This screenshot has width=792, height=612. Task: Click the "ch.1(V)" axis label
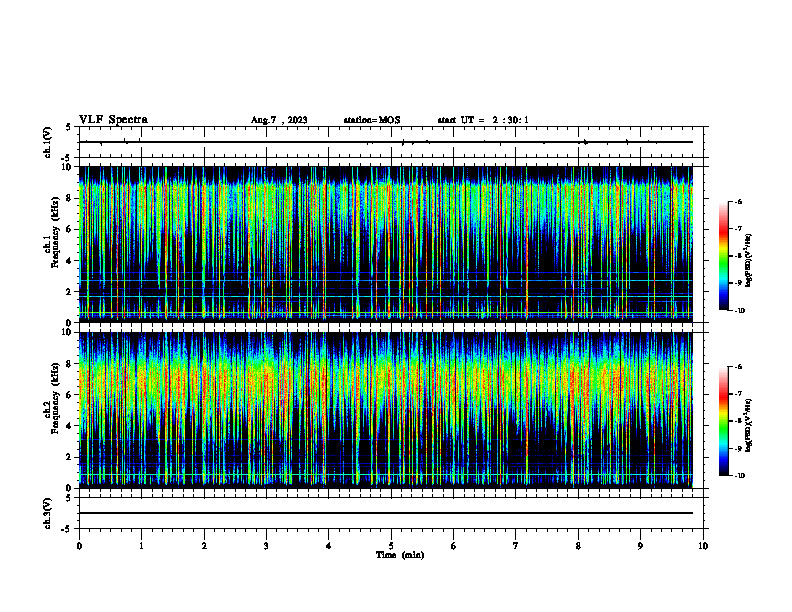47,142
